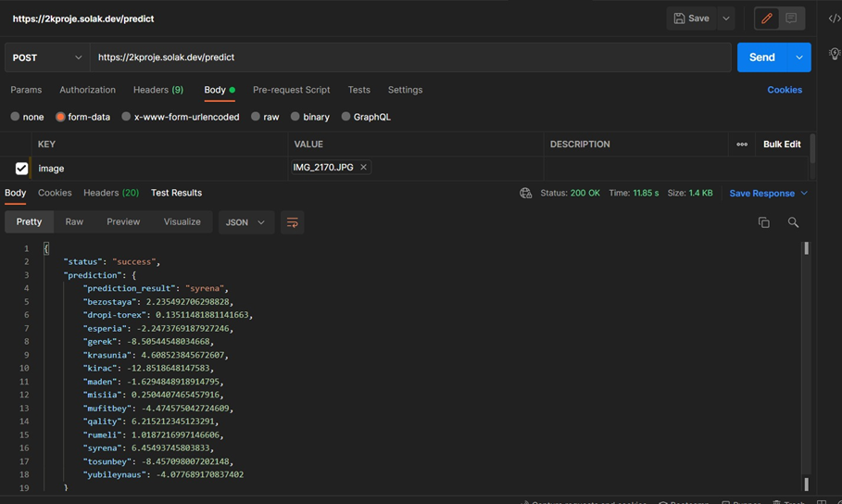
Task: Click the column options three-dots icon
Action: 742,144
